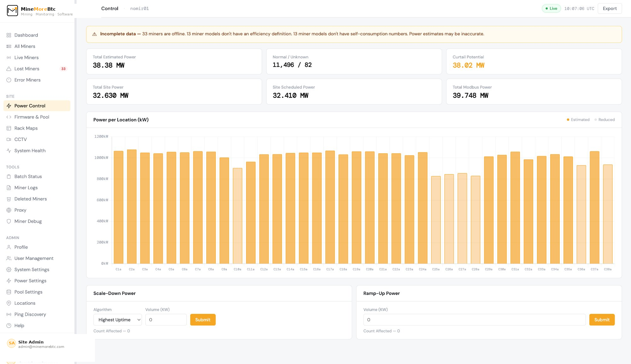Open Error Miners view
The height and width of the screenshot is (364, 631).
(x=27, y=80)
